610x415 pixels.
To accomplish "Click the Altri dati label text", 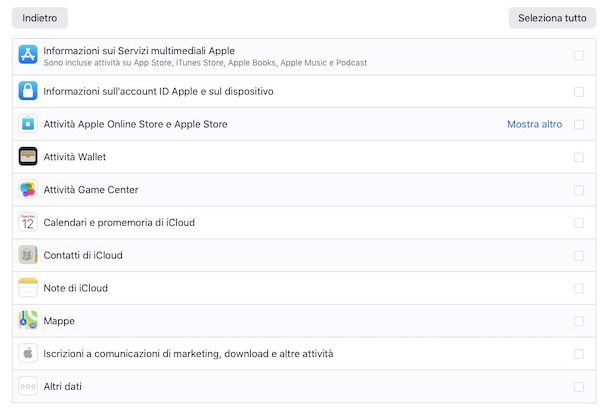I will click(x=63, y=387).
